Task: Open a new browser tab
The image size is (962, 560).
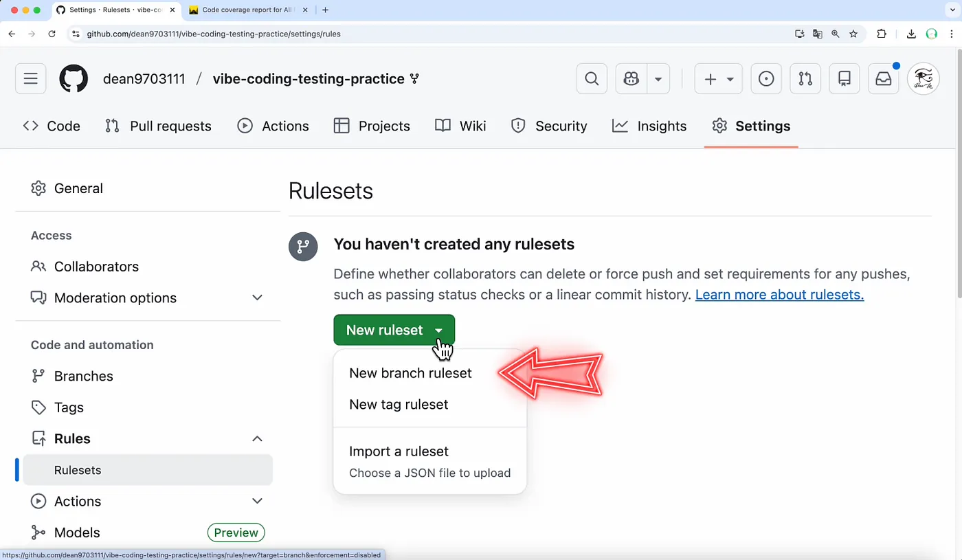Action: tap(325, 10)
